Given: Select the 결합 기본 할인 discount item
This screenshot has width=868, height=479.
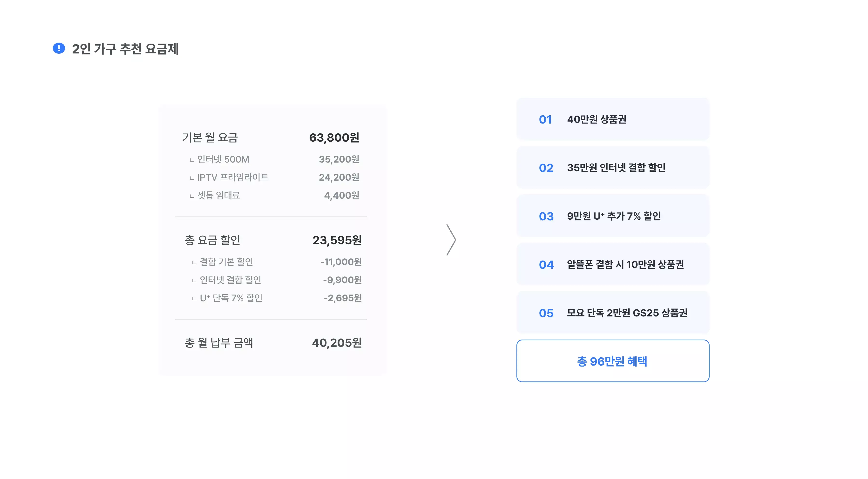Looking at the screenshot, I should 226,262.
